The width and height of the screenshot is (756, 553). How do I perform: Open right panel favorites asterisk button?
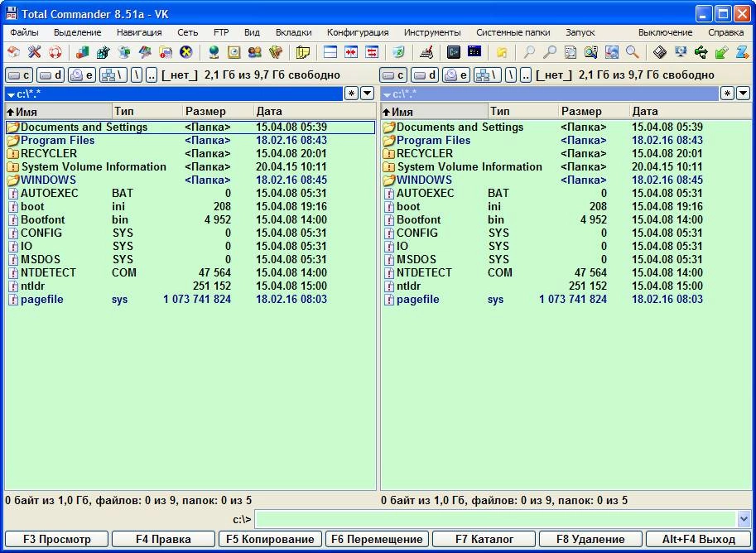pyautogui.click(x=728, y=94)
